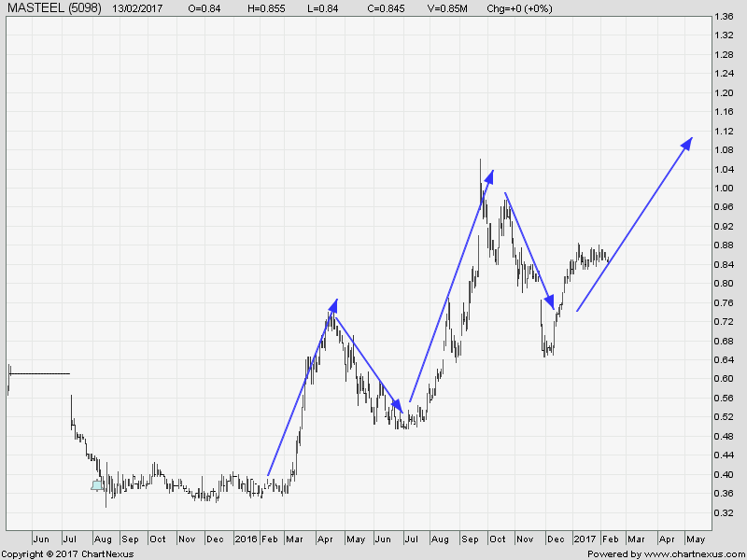The height and width of the screenshot is (560, 747).
Task: Click the 1.00 price axis label
Action: (x=725, y=189)
